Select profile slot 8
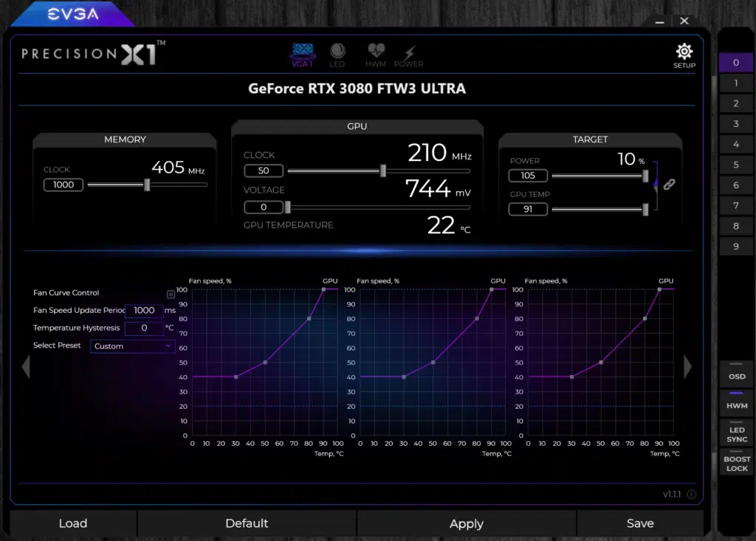The height and width of the screenshot is (541, 756). point(736,226)
